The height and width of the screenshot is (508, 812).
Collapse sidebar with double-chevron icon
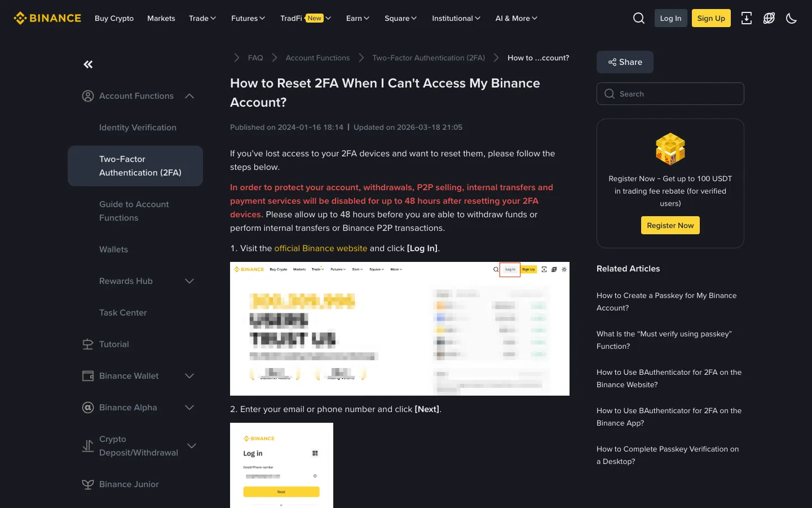coord(88,64)
